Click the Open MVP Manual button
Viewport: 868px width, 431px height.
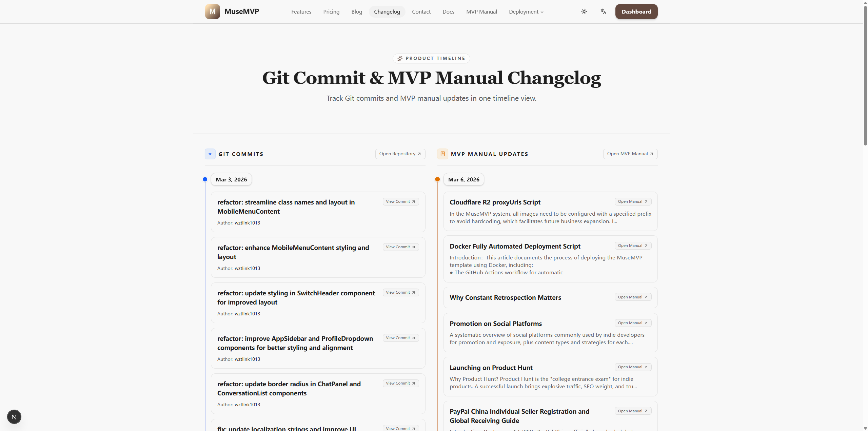(x=630, y=154)
